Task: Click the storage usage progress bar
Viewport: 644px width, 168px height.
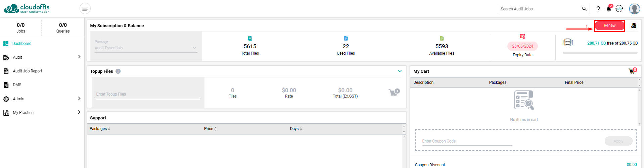Action: 600,53
